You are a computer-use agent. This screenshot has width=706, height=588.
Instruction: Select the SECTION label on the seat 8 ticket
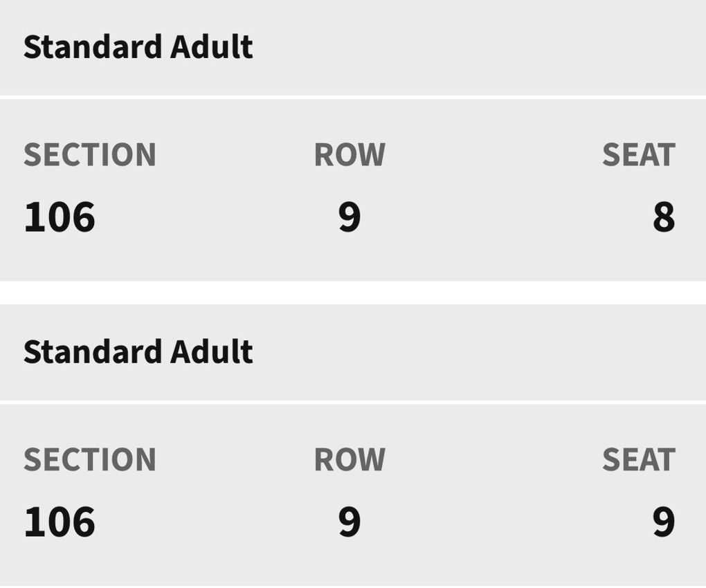tap(90, 154)
